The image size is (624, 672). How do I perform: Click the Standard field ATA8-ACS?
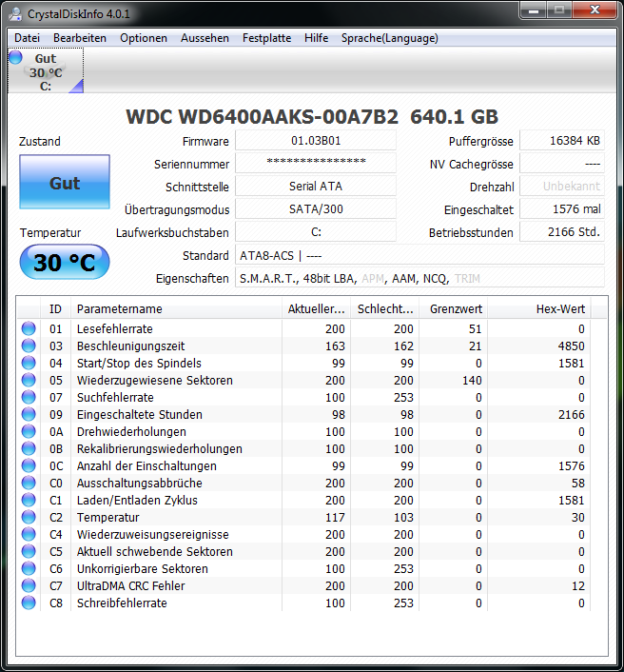tap(419, 255)
